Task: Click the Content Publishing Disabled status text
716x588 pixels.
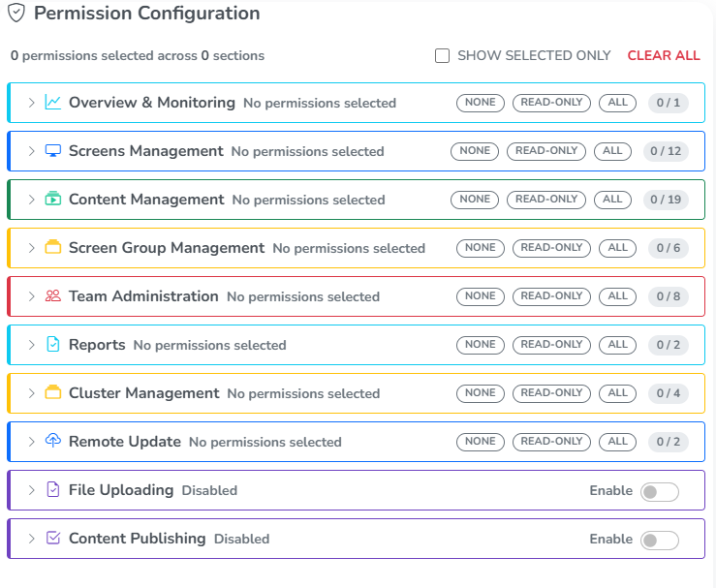Action: tap(242, 539)
